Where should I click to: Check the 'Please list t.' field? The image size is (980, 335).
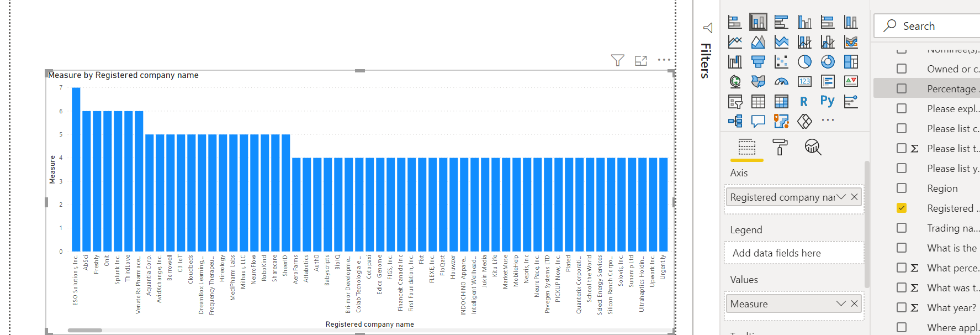pos(902,148)
